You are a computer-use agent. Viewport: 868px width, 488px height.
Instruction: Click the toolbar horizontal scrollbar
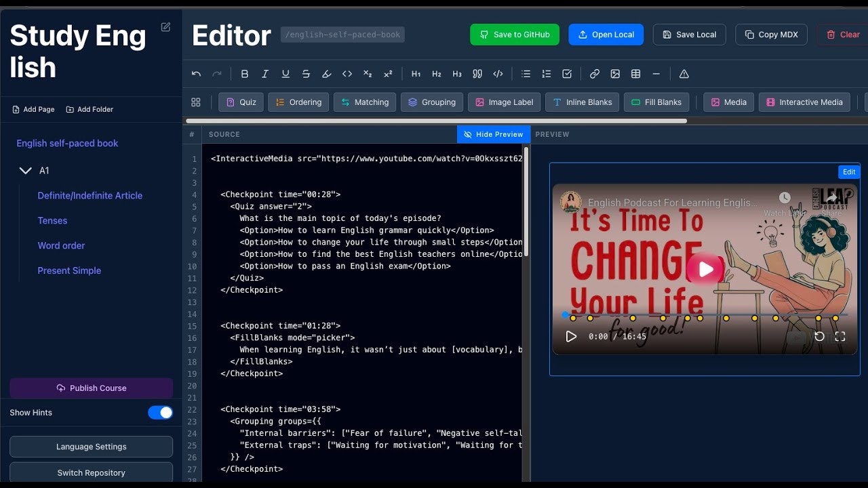436,121
